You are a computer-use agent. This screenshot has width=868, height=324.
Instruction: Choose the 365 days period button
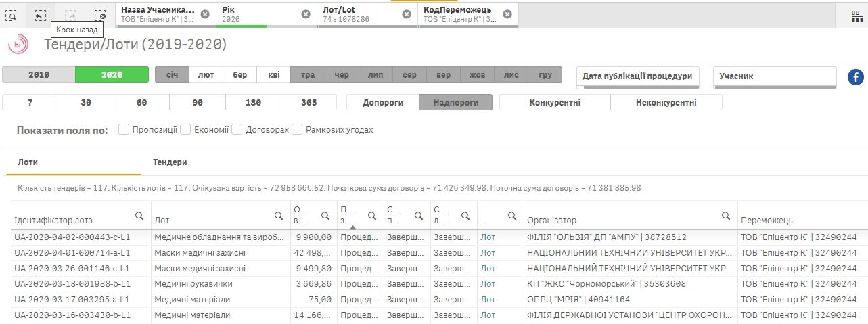[309, 103]
